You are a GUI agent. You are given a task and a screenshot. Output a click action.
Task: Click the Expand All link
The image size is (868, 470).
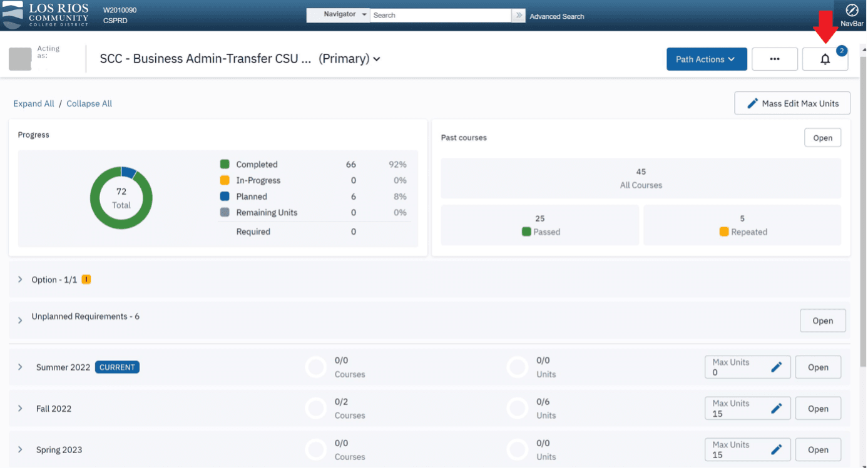pyautogui.click(x=34, y=104)
